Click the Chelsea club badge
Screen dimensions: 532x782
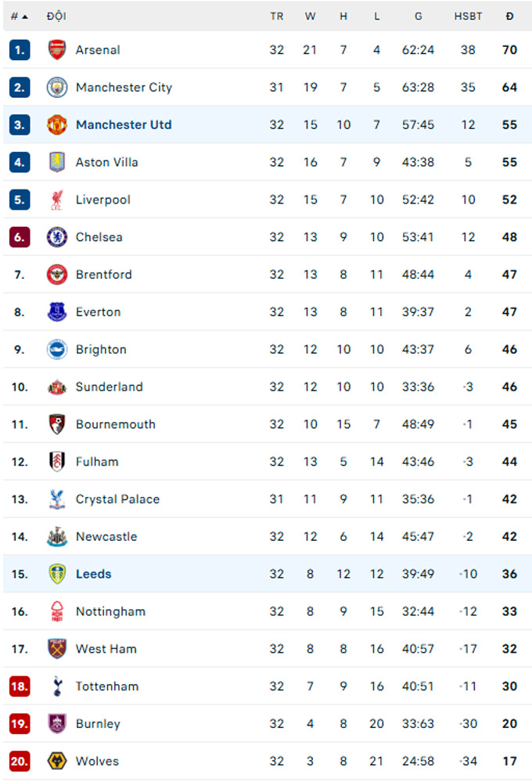(x=57, y=237)
